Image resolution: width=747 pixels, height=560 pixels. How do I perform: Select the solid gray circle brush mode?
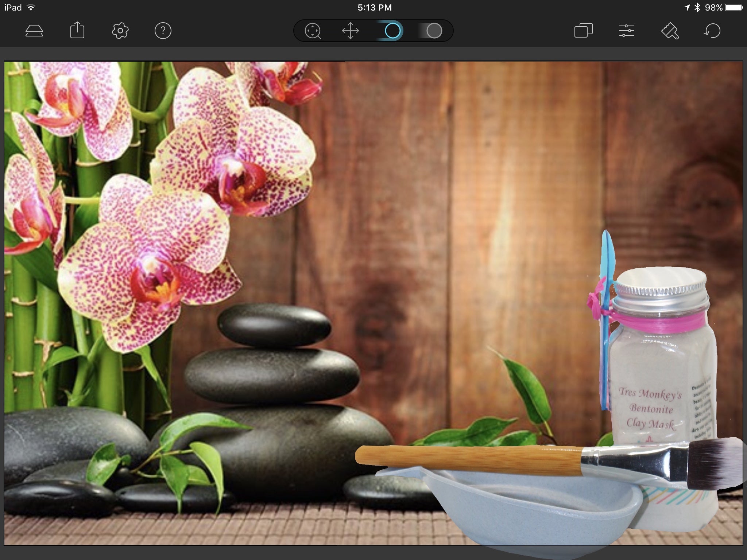pyautogui.click(x=434, y=31)
